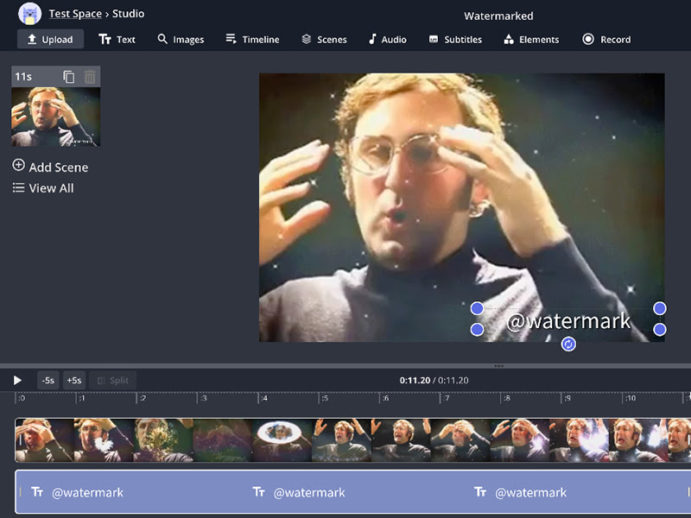Open the Upload option
This screenshot has height=518, width=691.
pyautogui.click(x=50, y=39)
